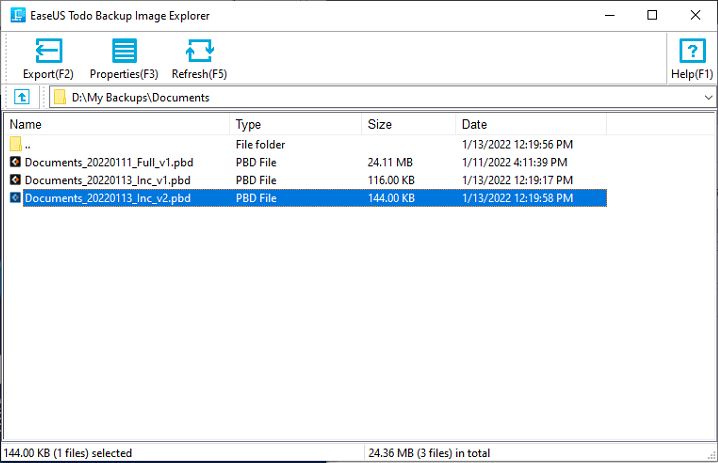This screenshot has width=718, height=463.
Task: Click the Export(F2) toolbar icon
Action: (x=49, y=51)
